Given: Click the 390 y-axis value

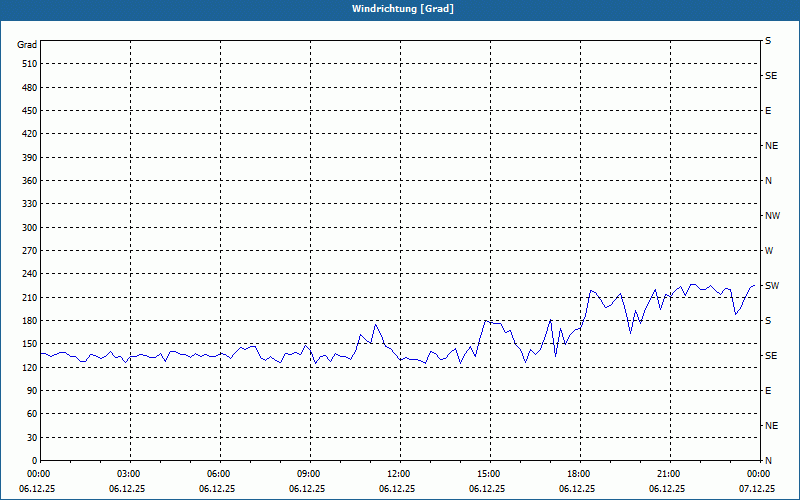Looking at the screenshot, I should tap(30, 158).
